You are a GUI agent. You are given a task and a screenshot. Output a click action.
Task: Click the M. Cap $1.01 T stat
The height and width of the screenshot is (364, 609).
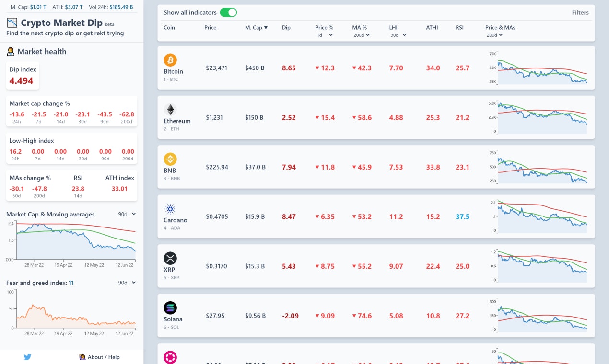pyautogui.click(x=28, y=7)
